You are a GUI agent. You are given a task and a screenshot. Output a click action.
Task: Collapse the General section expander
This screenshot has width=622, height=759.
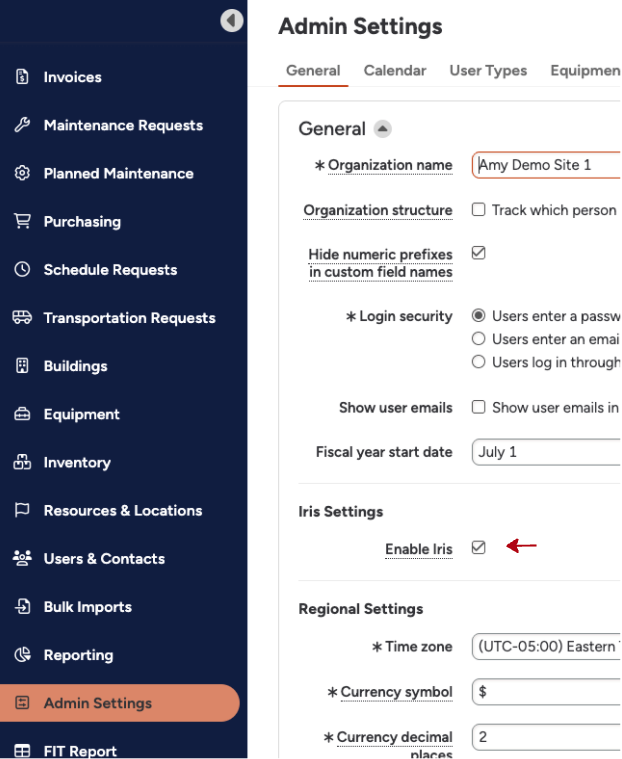coord(383,129)
